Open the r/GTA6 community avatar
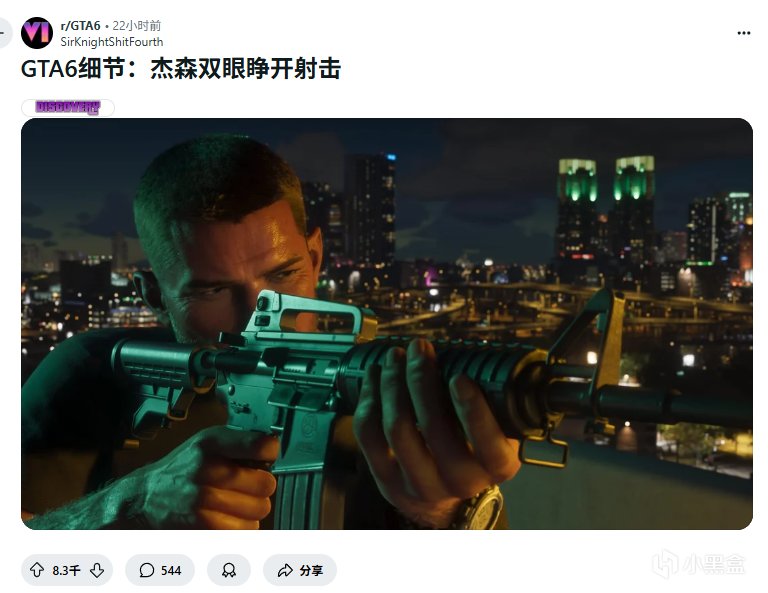Screen dimensions: 768x593 click(37, 33)
